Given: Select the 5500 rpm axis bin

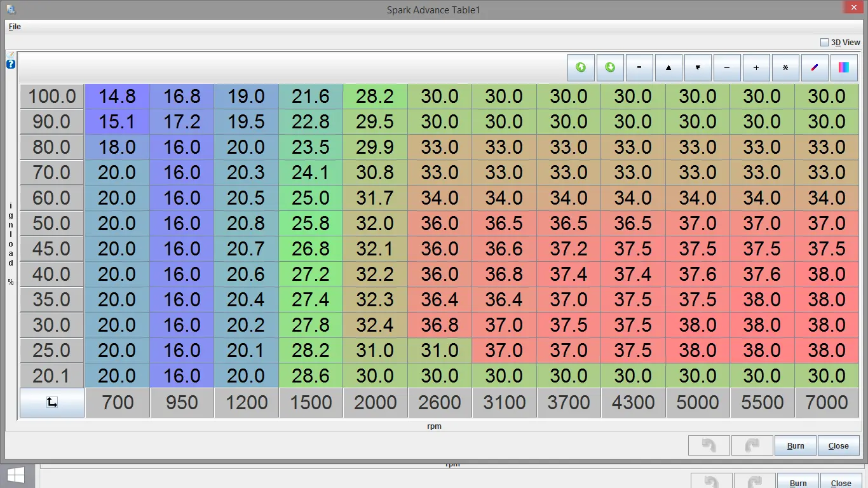Looking at the screenshot, I should click(x=762, y=402).
